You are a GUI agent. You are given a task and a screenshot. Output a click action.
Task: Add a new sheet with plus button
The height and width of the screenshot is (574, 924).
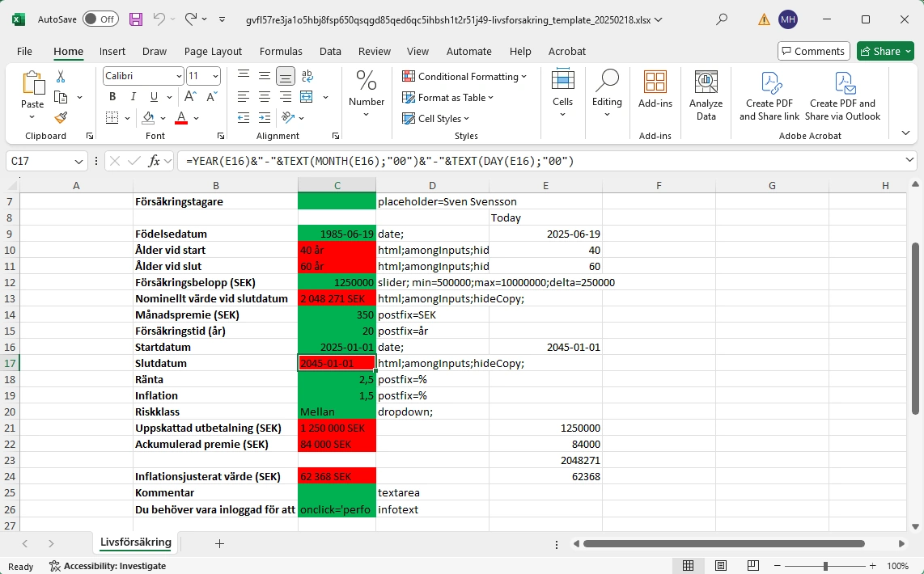pos(219,543)
